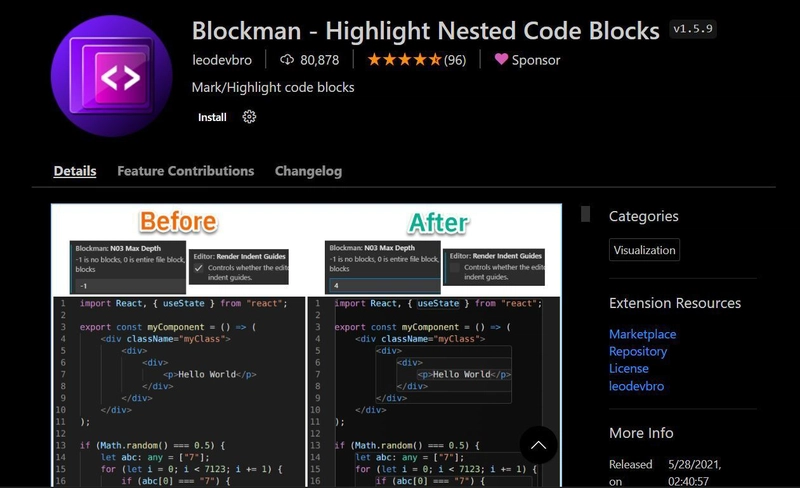Click the Extension Resources heading

coord(674,303)
